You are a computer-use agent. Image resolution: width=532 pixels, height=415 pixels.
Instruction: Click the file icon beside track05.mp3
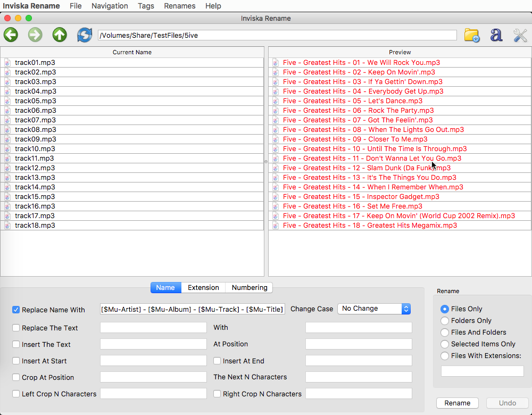pyautogui.click(x=7, y=101)
